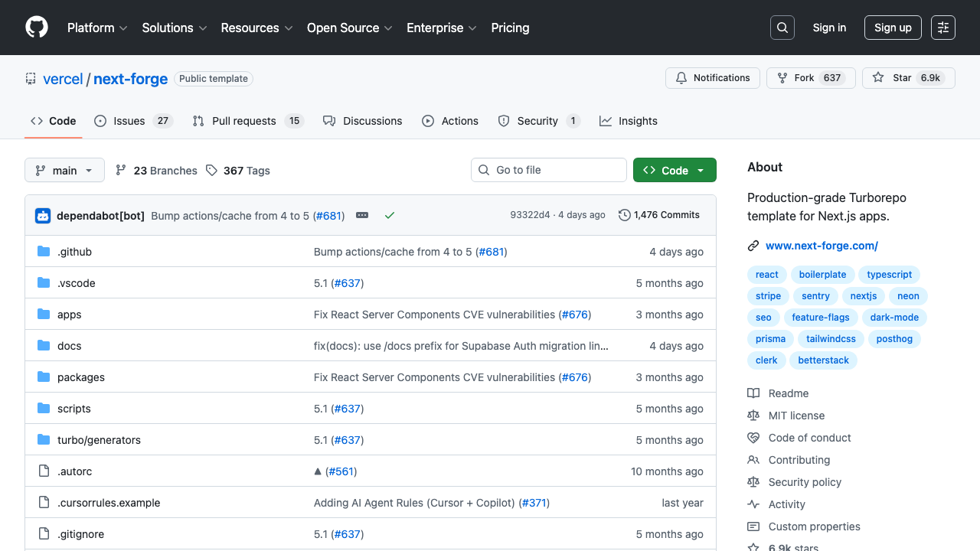Click the dependabot bot avatar
The height and width of the screenshot is (551, 980).
point(43,215)
